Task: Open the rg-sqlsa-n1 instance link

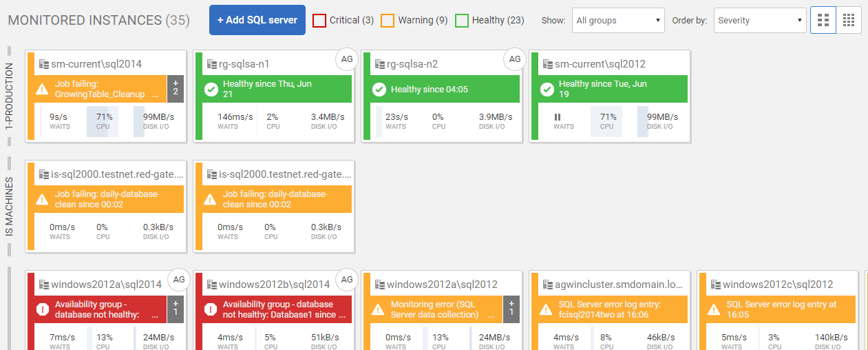Action: tap(244, 64)
